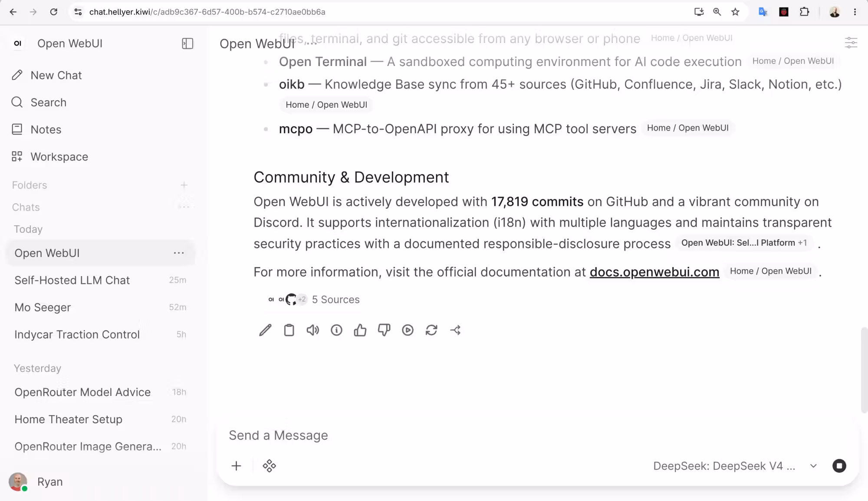Show generation info with the info icon
The image size is (868, 501).
coord(336,330)
